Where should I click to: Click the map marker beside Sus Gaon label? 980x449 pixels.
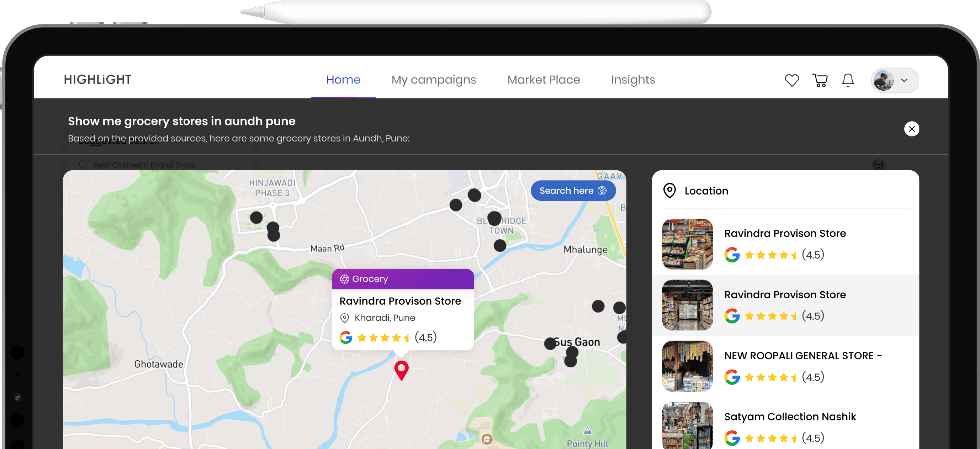(x=550, y=344)
